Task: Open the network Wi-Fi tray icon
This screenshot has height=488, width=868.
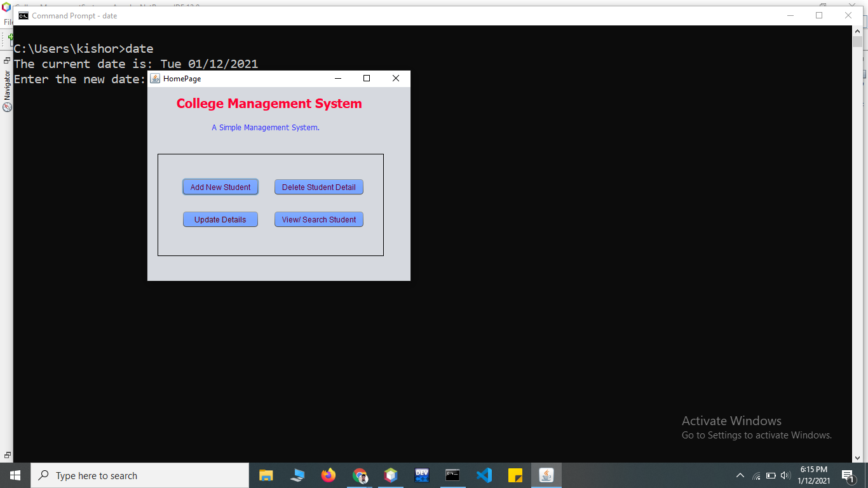Action: [756, 475]
